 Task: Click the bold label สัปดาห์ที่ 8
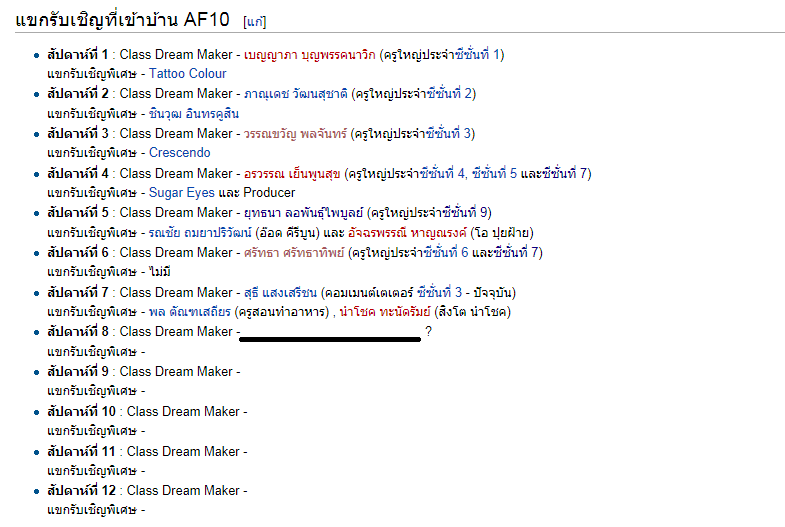78,332
